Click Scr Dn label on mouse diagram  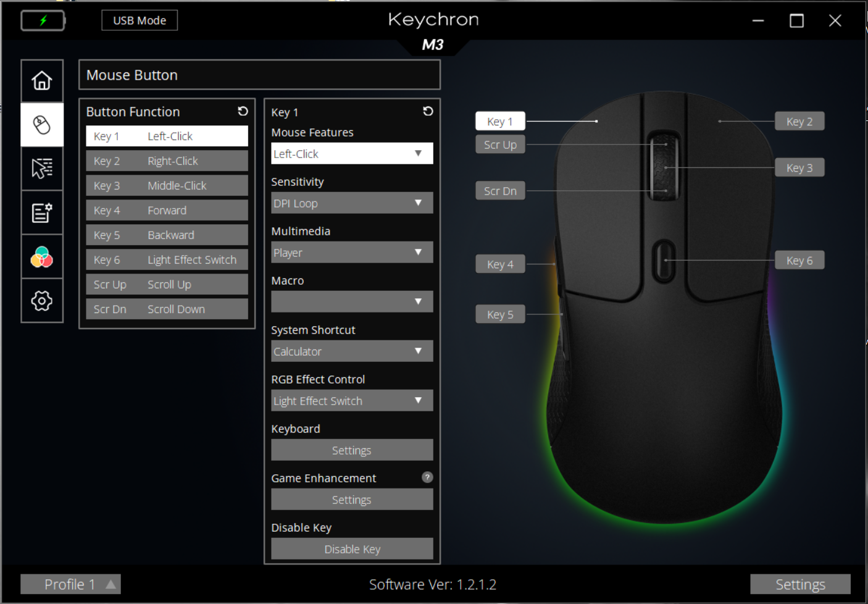[500, 191]
